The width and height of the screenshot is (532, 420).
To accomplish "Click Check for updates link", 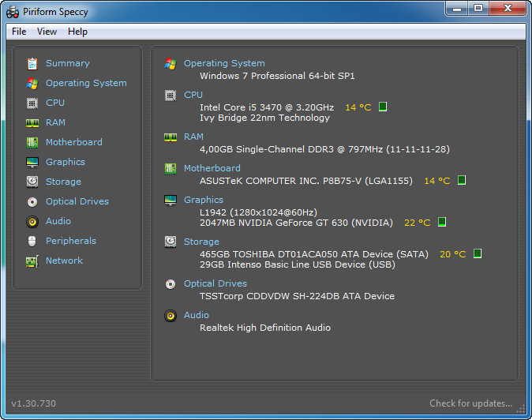I will tap(471, 403).
